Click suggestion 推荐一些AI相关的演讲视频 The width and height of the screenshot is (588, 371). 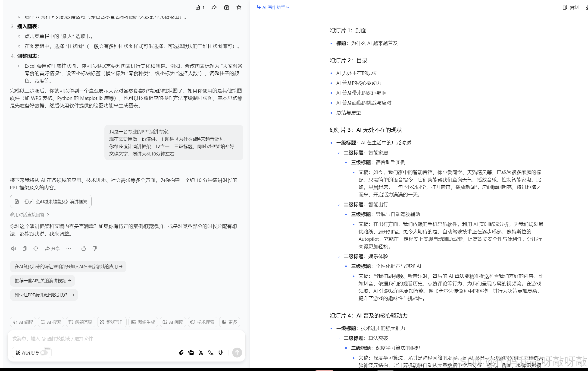click(x=43, y=281)
